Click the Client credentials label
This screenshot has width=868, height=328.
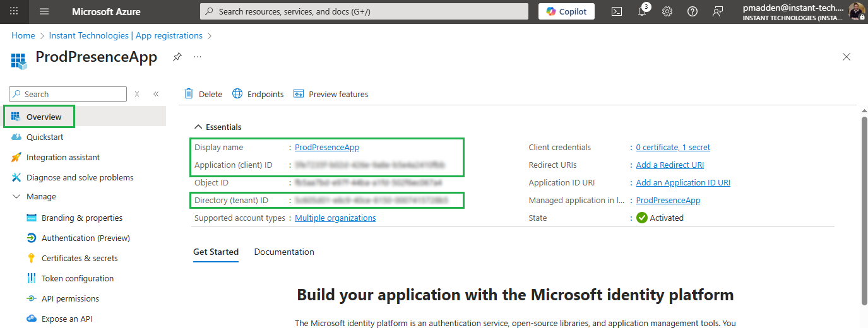coord(560,147)
